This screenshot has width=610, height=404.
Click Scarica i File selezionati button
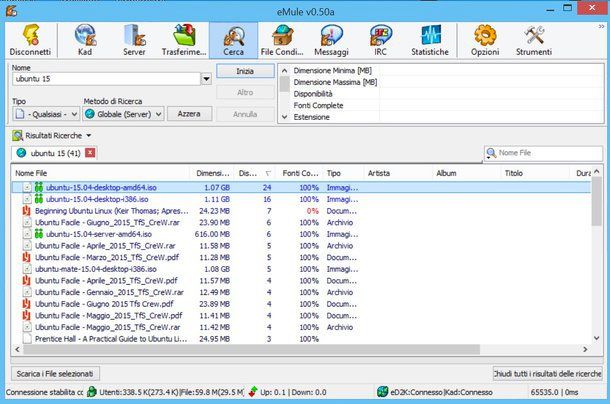[55, 374]
